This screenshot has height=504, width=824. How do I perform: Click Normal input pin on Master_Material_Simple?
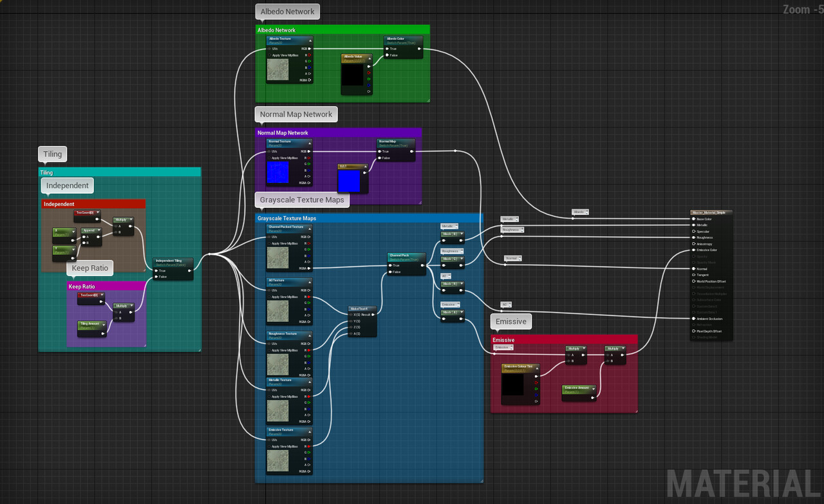(x=693, y=268)
